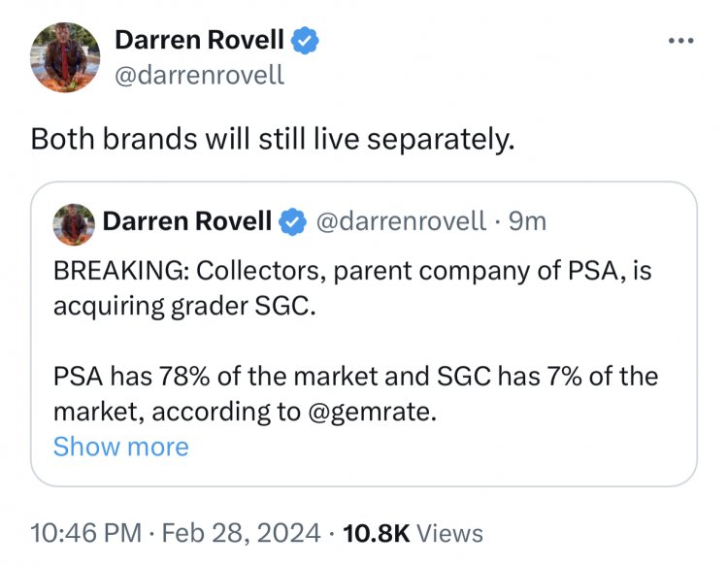Click the top Darren Rovell display name

click(199, 40)
